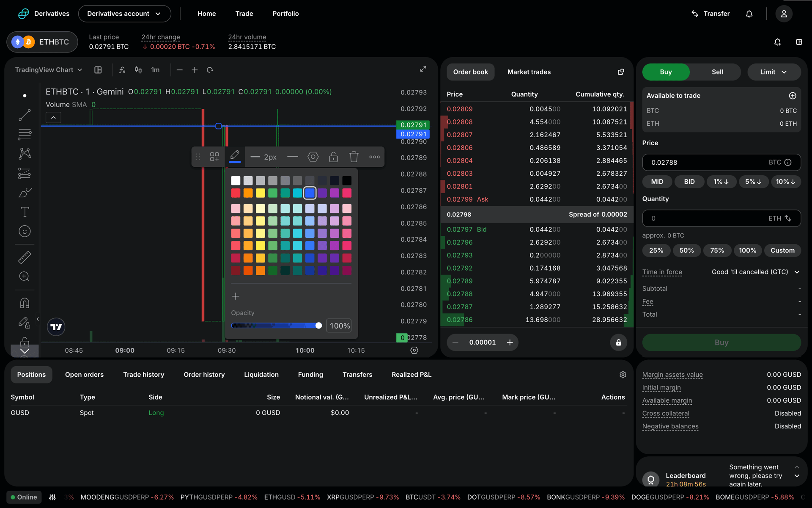This screenshot has height=508, width=812.
Task: Expand the chart to fullscreen
Action: click(x=423, y=69)
